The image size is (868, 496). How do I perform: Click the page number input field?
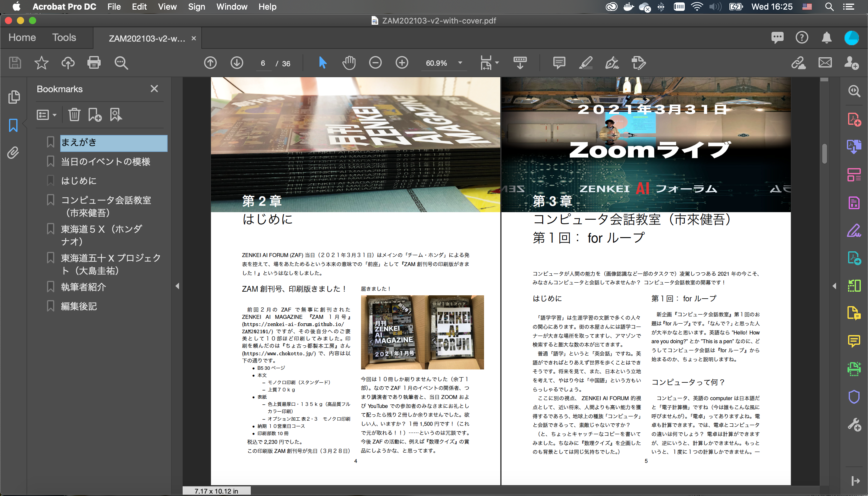click(263, 63)
